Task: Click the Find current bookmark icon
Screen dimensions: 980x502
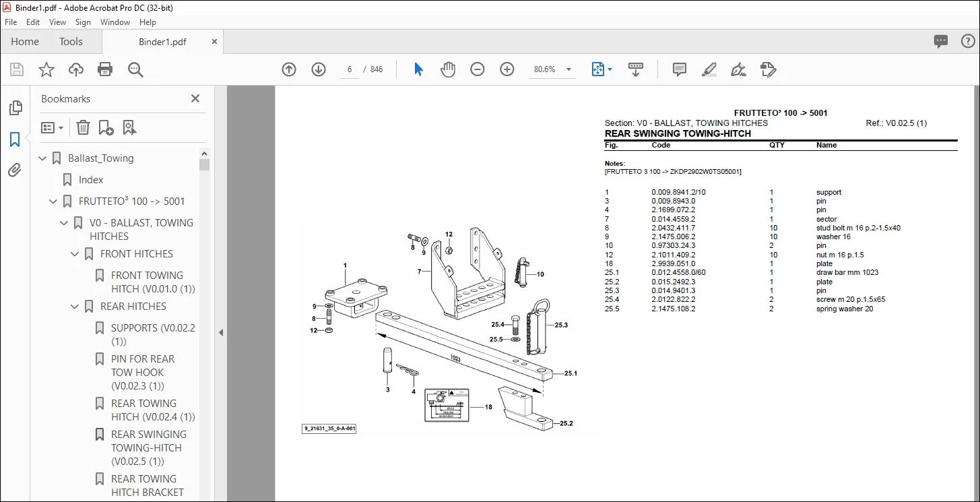Action: tap(129, 127)
